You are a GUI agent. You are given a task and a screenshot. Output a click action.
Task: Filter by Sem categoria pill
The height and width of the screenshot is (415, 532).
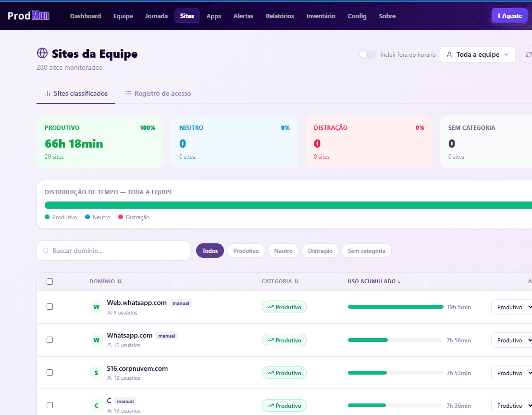pyautogui.click(x=366, y=251)
